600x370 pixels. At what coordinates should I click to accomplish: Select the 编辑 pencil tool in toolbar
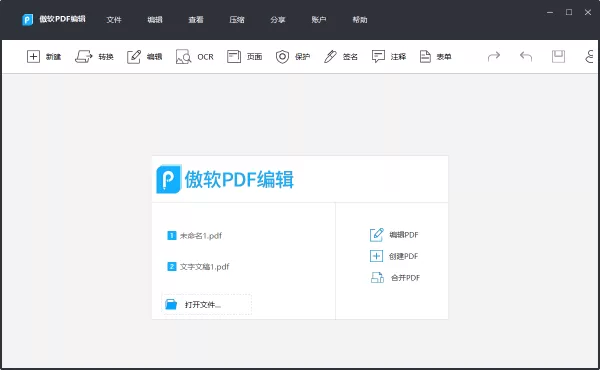pyautogui.click(x=134, y=57)
